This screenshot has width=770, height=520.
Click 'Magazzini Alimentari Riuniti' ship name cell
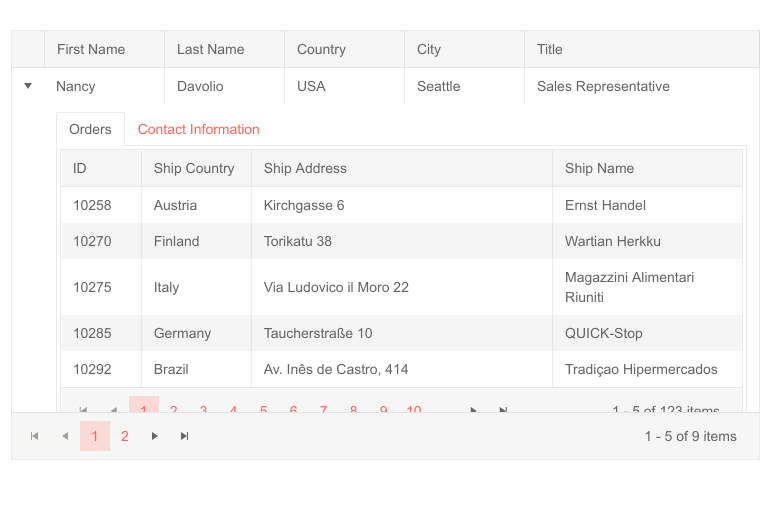coord(647,287)
